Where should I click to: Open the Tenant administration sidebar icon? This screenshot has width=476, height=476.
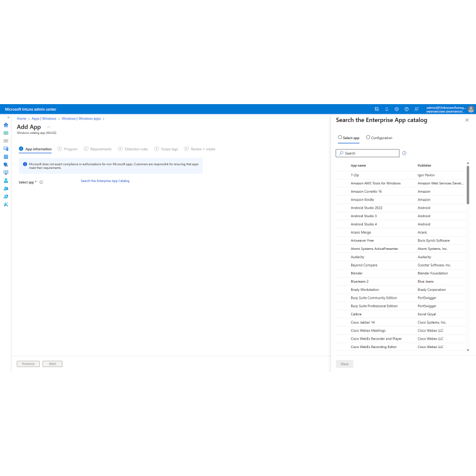(x=6, y=196)
